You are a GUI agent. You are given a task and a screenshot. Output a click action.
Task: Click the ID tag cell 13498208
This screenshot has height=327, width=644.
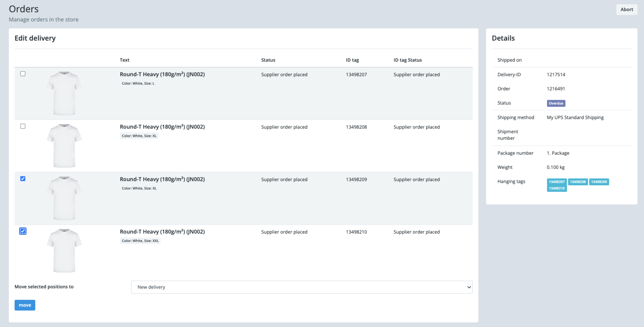pyautogui.click(x=356, y=127)
